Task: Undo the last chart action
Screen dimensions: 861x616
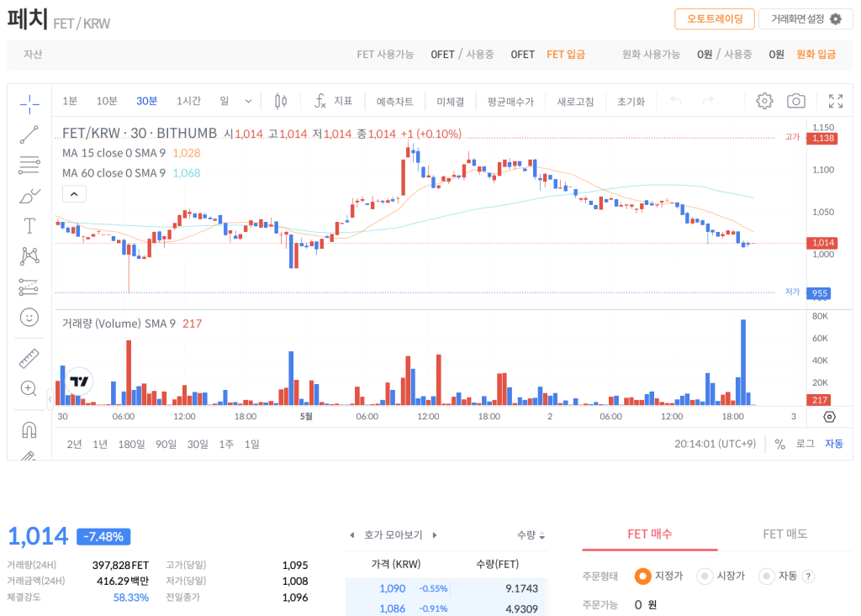Action: pyautogui.click(x=676, y=101)
